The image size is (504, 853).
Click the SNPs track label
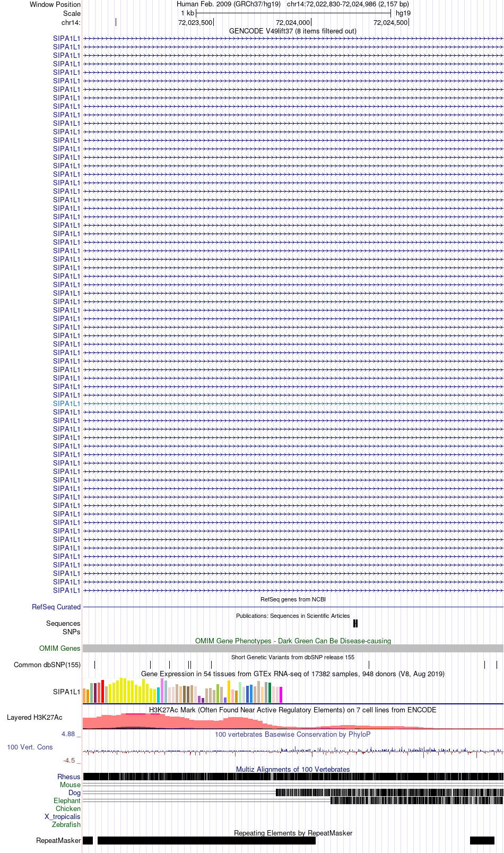[71, 632]
